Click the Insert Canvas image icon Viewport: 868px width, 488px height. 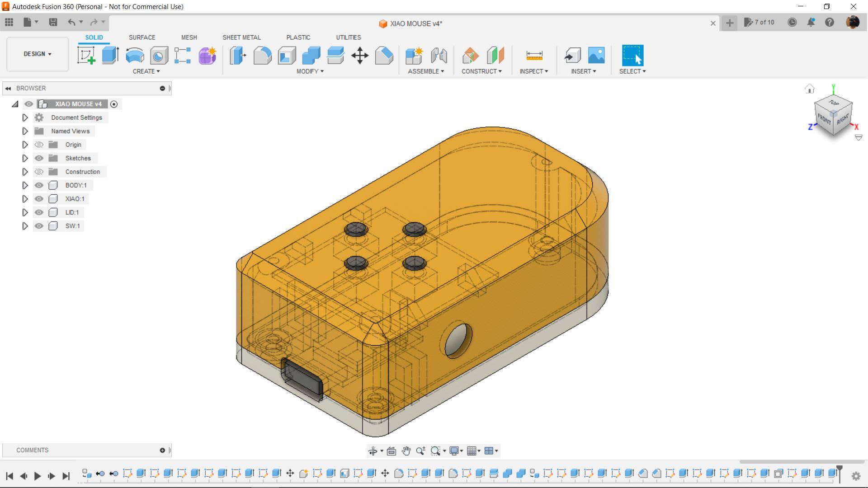coord(596,56)
